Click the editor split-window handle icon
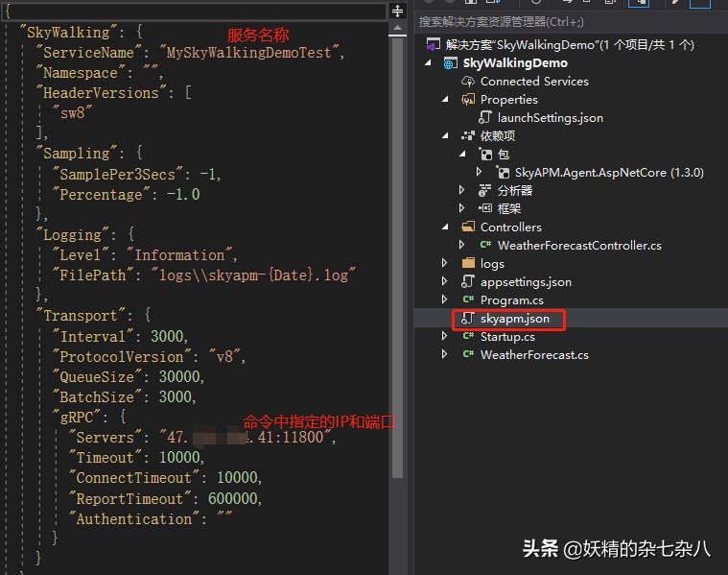Image resolution: width=728 pixels, height=575 pixels. coord(397,11)
